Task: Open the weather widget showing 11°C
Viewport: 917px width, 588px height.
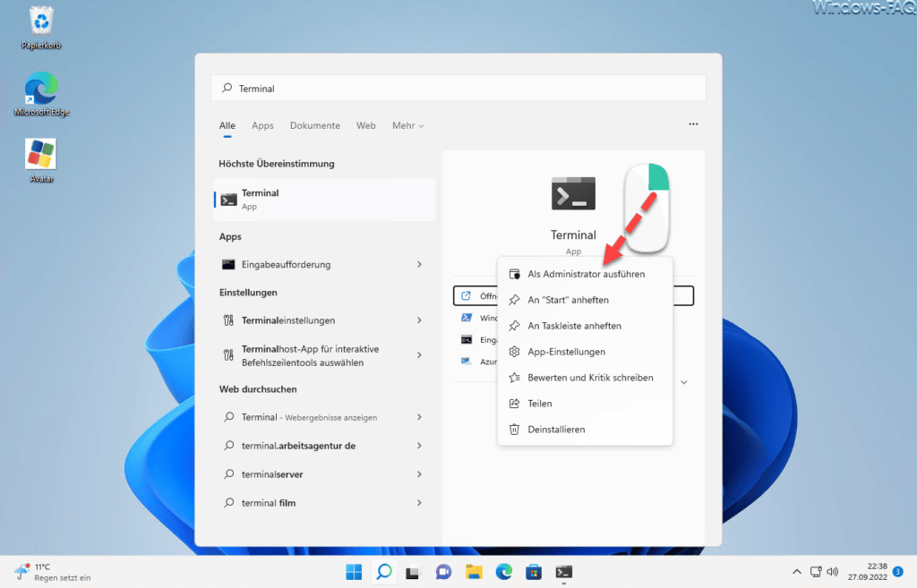Action: pyautogui.click(x=53, y=572)
